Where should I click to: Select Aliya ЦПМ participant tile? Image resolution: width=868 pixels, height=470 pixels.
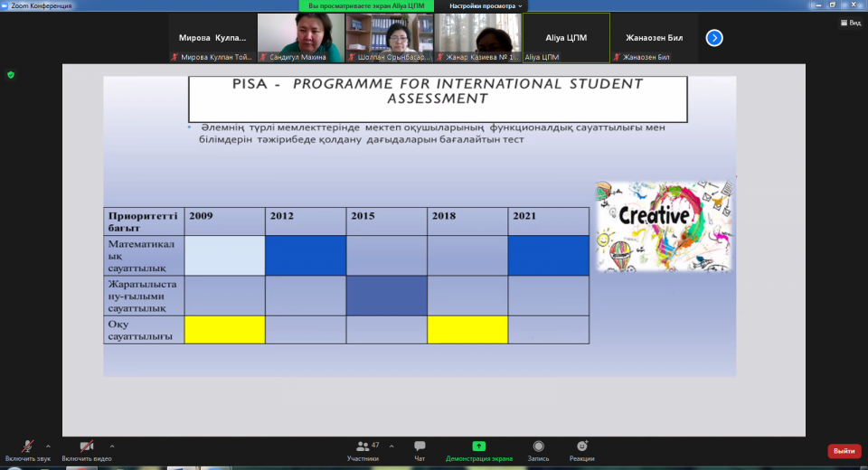(x=566, y=38)
